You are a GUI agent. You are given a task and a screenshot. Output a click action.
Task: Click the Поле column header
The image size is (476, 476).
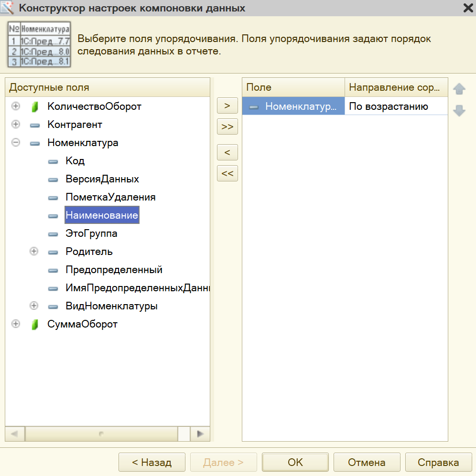(x=293, y=87)
